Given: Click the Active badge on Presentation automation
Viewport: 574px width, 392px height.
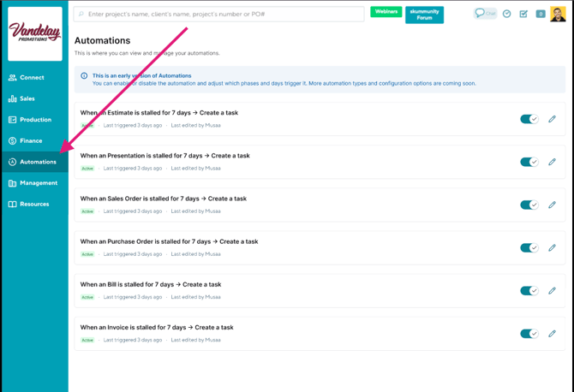Looking at the screenshot, I should [x=87, y=169].
